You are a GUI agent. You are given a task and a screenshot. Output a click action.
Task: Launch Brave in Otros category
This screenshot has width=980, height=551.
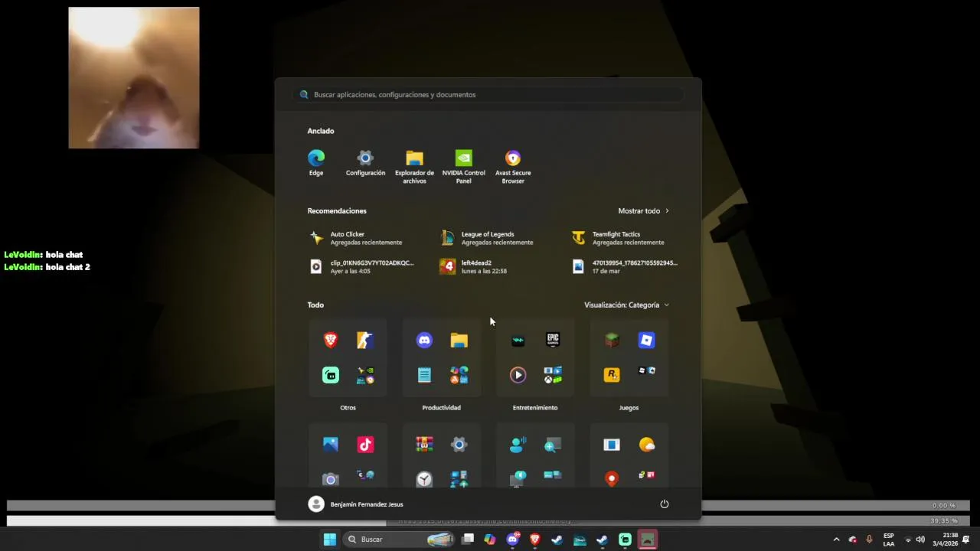coord(331,340)
